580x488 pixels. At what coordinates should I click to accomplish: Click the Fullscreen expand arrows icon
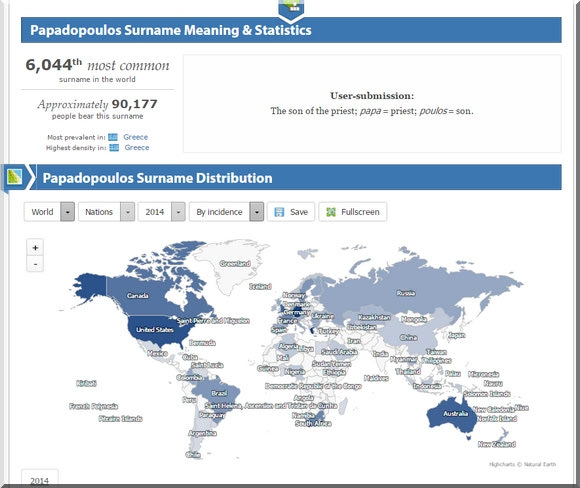point(331,212)
